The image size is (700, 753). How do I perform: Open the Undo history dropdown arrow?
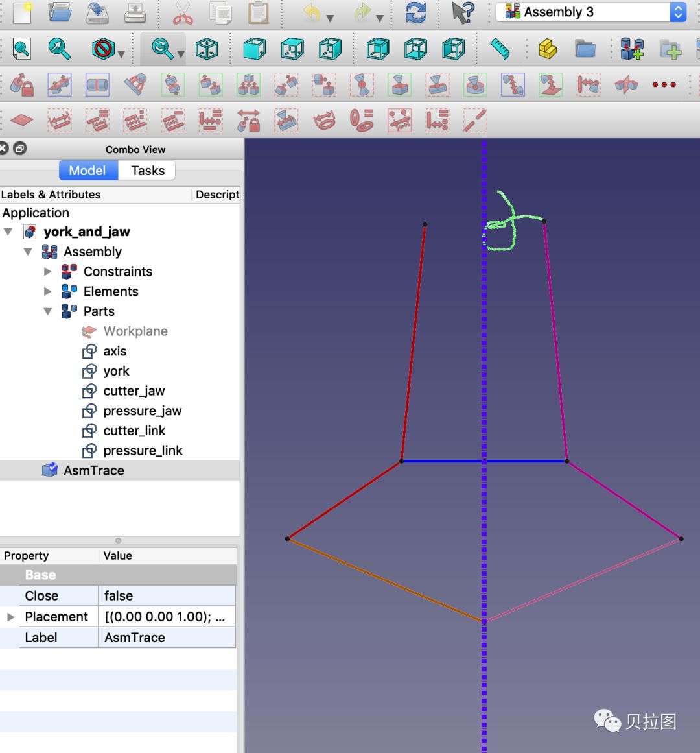pos(330,18)
